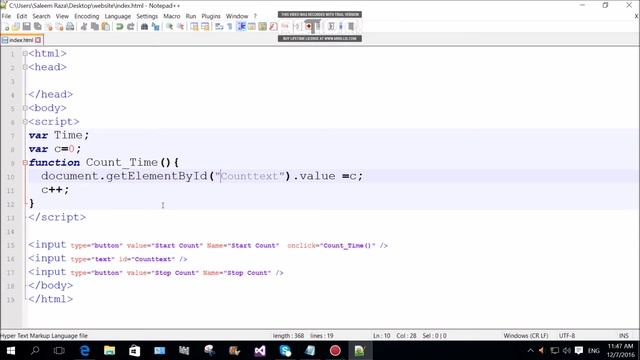Click the Close All toolbar icon

[x=60, y=27]
